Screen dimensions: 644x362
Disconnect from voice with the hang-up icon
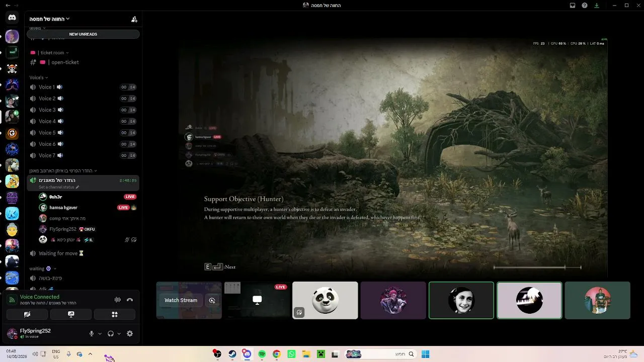click(x=130, y=300)
